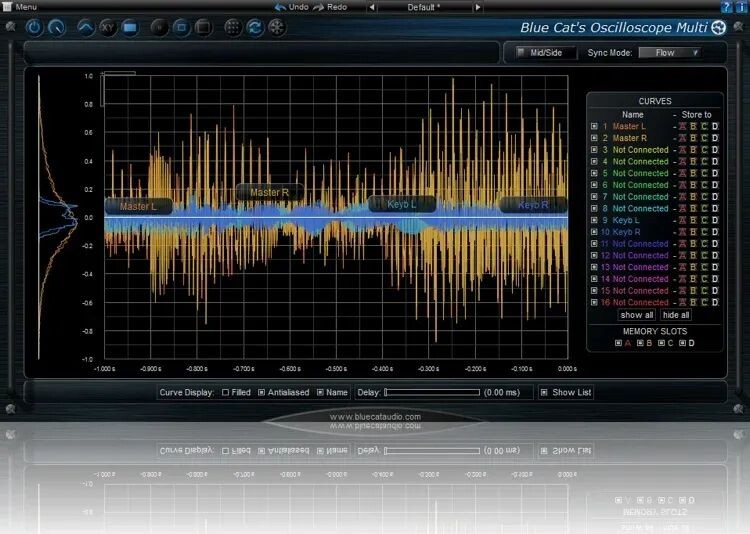Image resolution: width=750 pixels, height=534 pixels.
Task: Open the www.bluecataudio.com link
Action: 375,417
